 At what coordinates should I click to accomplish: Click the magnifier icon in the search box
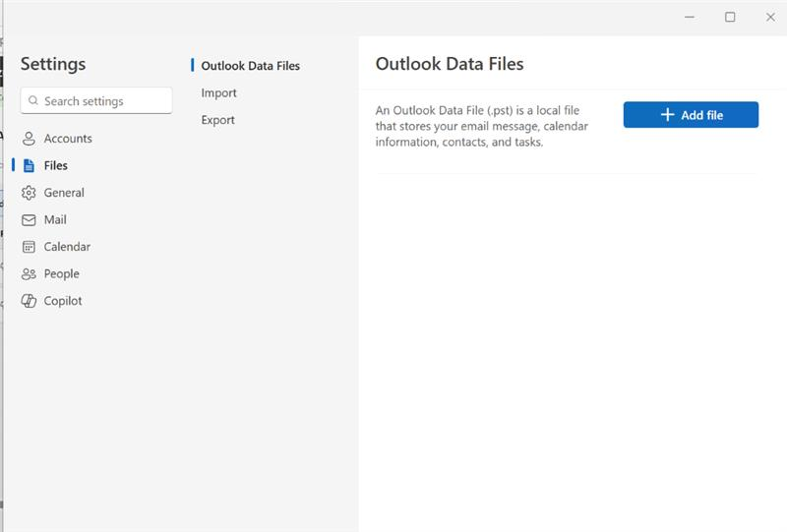pyautogui.click(x=33, y=101)
